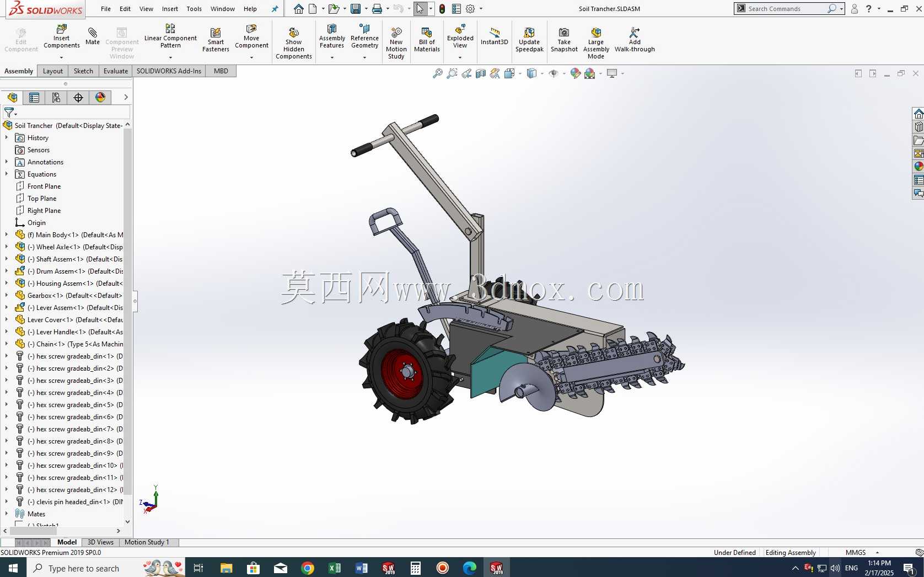Open DimXpertManager tab icon
The image size is (924, 577).
(x=78, y=98)
